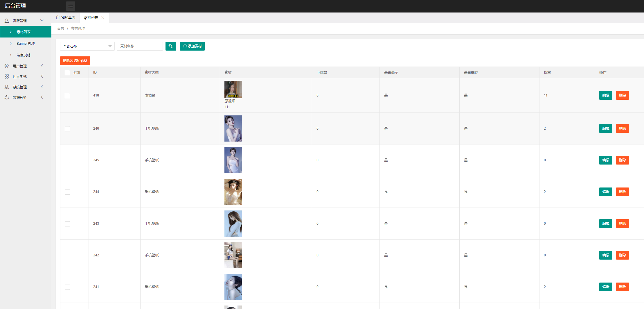Open the thumbnail for row 418
Viewport: 644px width, 309px height.
point(233,90)
